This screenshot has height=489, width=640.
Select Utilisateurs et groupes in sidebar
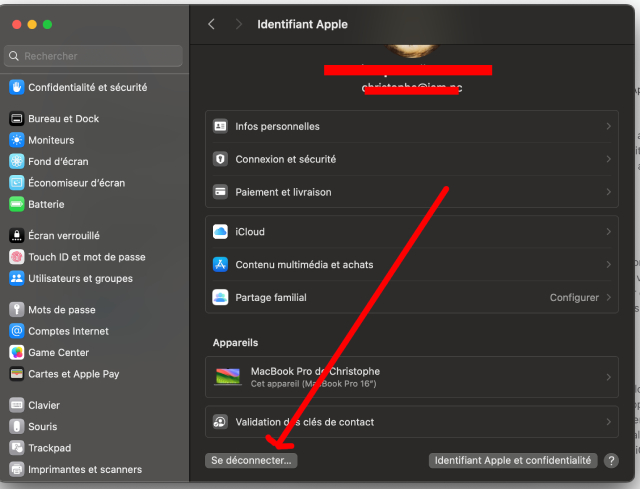(80, 278)
